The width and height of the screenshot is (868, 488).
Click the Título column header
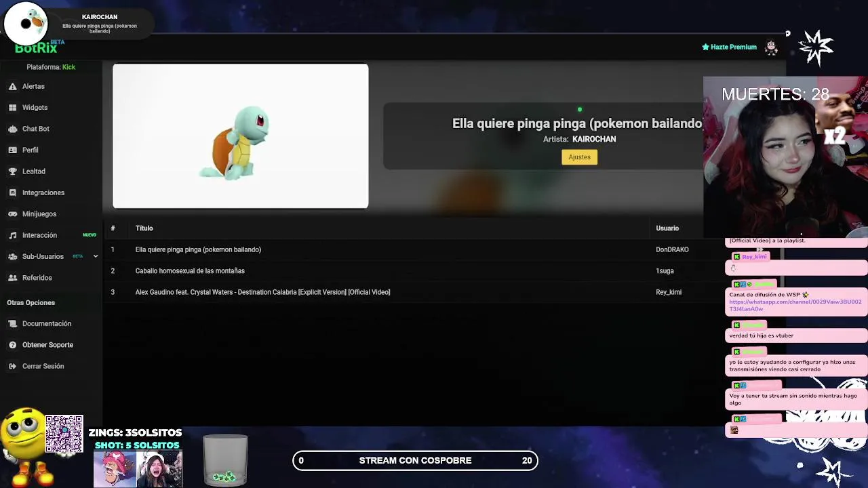tap(144, 228)
